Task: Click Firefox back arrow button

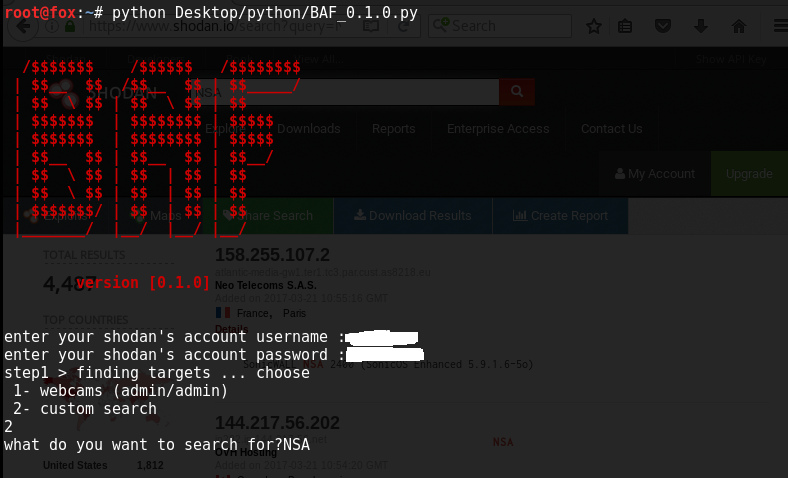Action: [x=23, y=26]
